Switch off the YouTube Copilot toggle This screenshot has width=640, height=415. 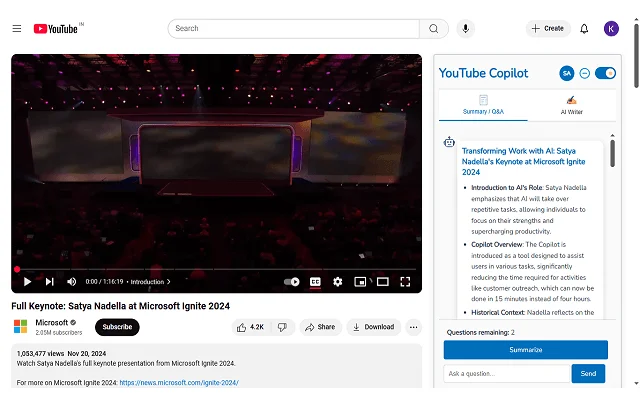click(x=605, y=73)
